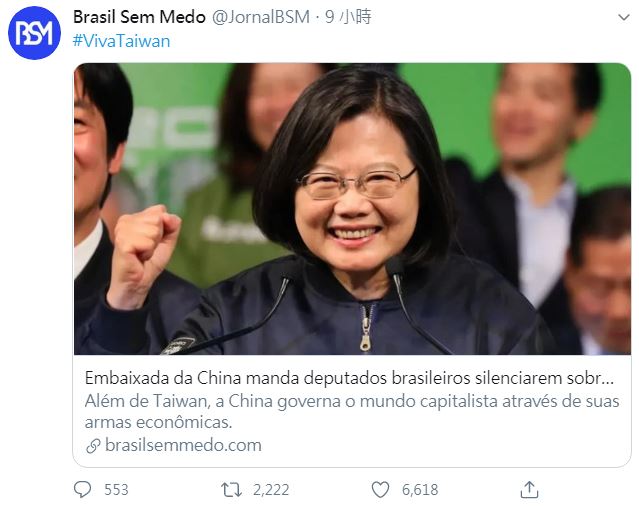Image resolution: width=639 pixels, height=506 pixels.
Task: Expand the tweet options chevron menu
Action: pos(624,17)
